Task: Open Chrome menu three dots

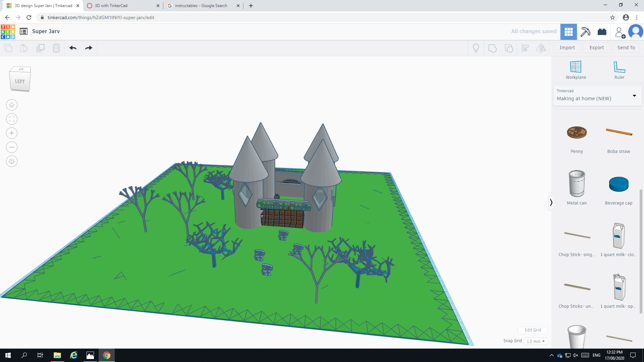Action: pos(637,17)
